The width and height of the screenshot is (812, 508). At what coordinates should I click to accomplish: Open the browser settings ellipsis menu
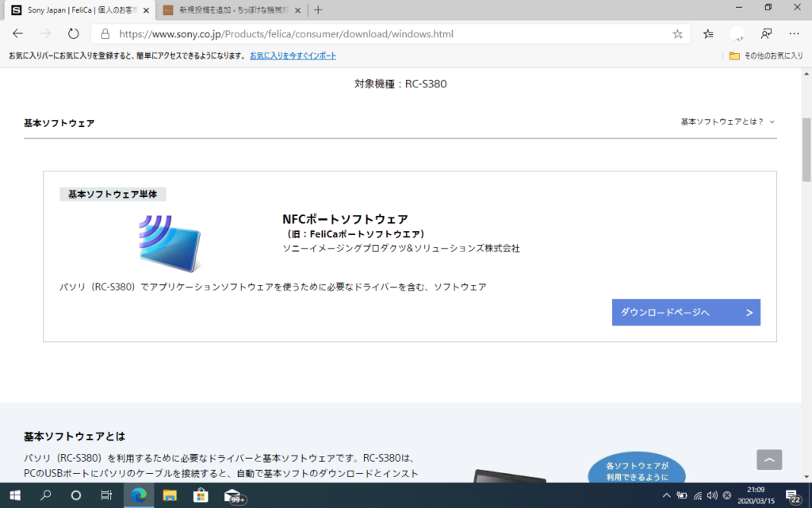[x=794, y=33]
